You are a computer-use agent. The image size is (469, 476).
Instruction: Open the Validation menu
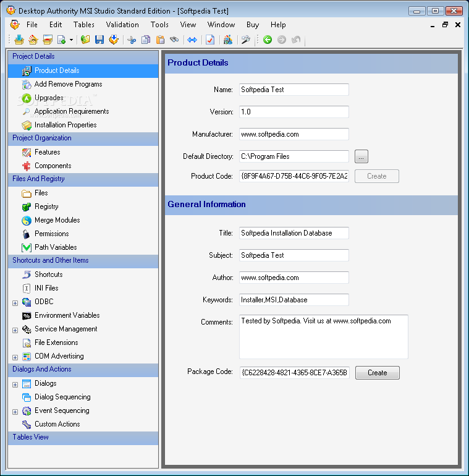click(x=122, y=25)
